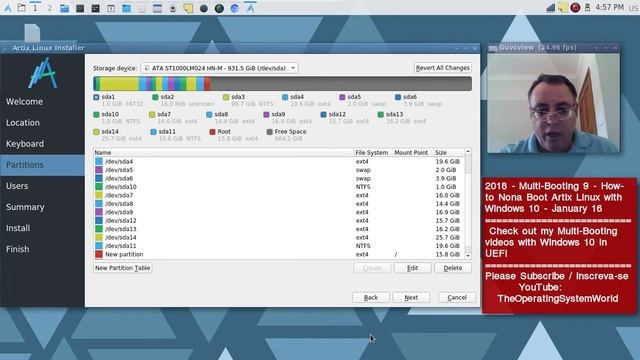Sort by File System column header

point(372,152)
